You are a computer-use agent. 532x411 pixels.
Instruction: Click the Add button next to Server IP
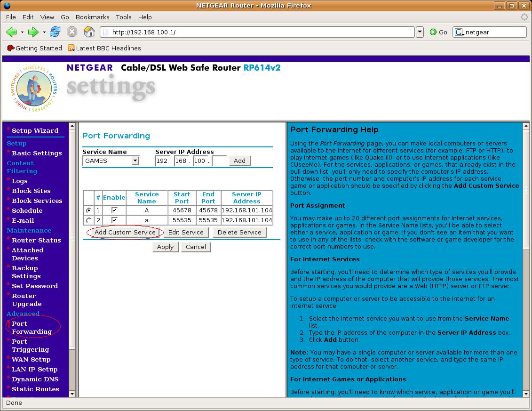tap(239, 161)
